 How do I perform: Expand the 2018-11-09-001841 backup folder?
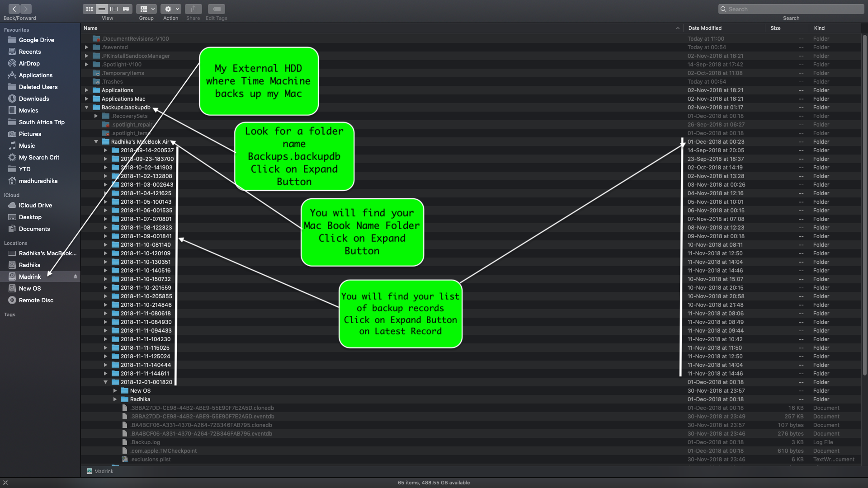105,236
